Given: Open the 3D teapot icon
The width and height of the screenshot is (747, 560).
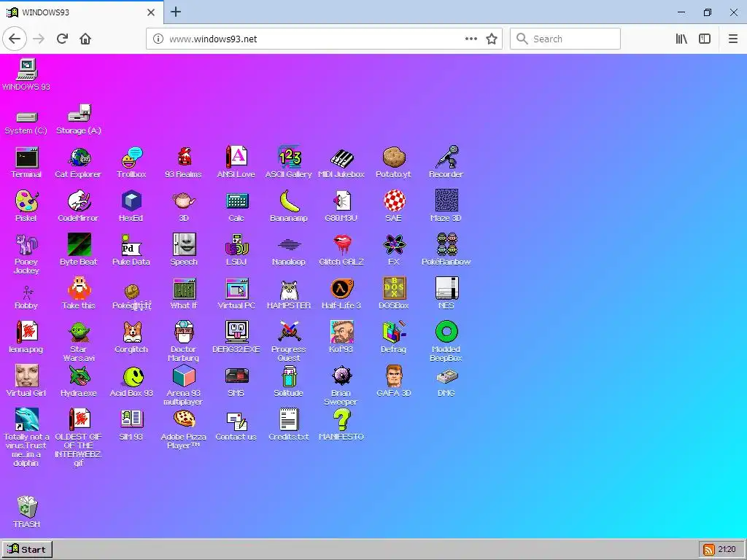Looking at the screenshot, I should (184, 201).
